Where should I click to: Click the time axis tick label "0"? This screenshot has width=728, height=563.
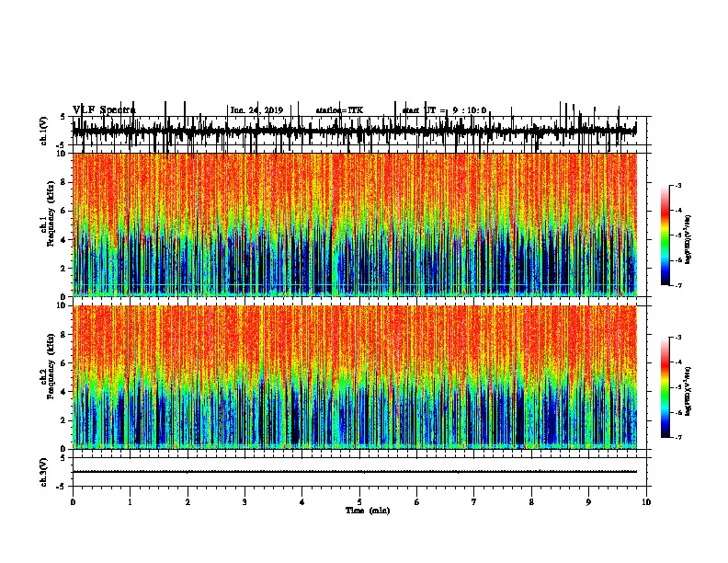coord(73,502)
